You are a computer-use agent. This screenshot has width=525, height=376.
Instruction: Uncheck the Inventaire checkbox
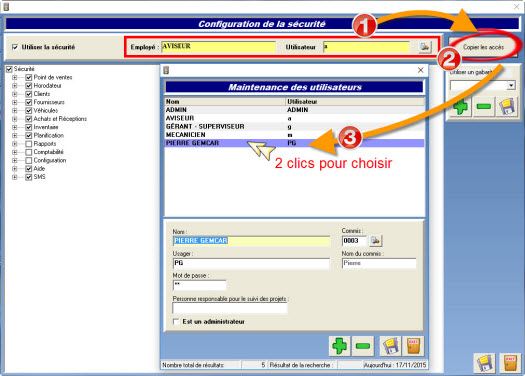tap(29, 127)
